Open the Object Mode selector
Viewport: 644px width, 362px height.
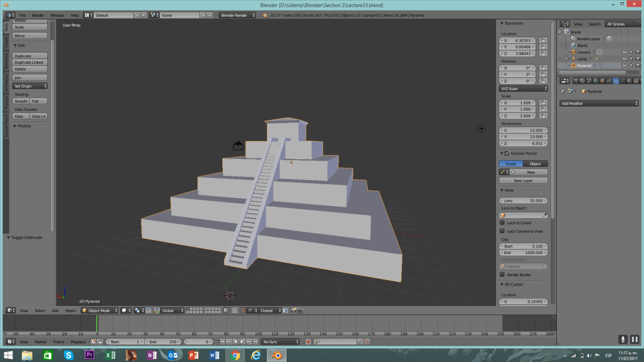pyautogui.click(x=100, y=311)
